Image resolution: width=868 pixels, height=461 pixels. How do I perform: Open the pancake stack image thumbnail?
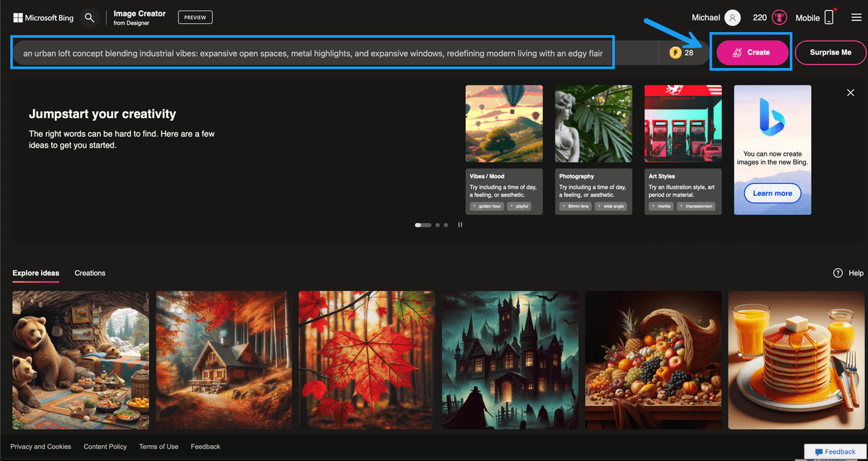pyautogui.click(x=797, y=360)
